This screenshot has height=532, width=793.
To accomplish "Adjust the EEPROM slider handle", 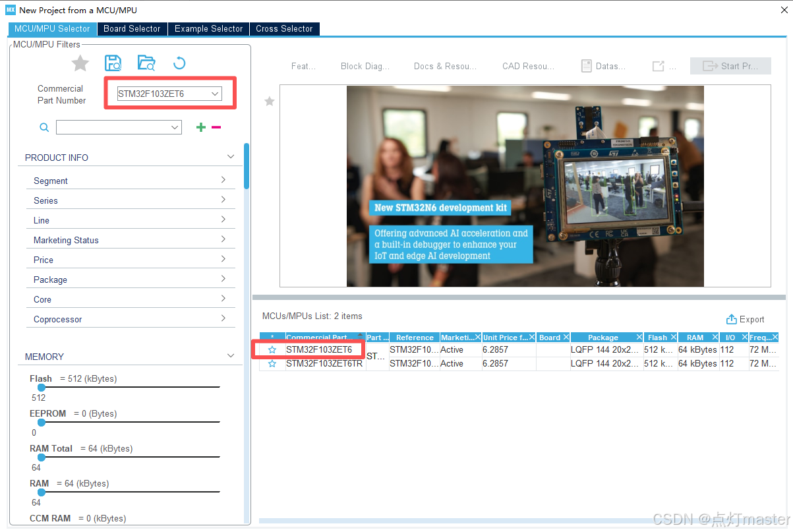I will 41,423.
